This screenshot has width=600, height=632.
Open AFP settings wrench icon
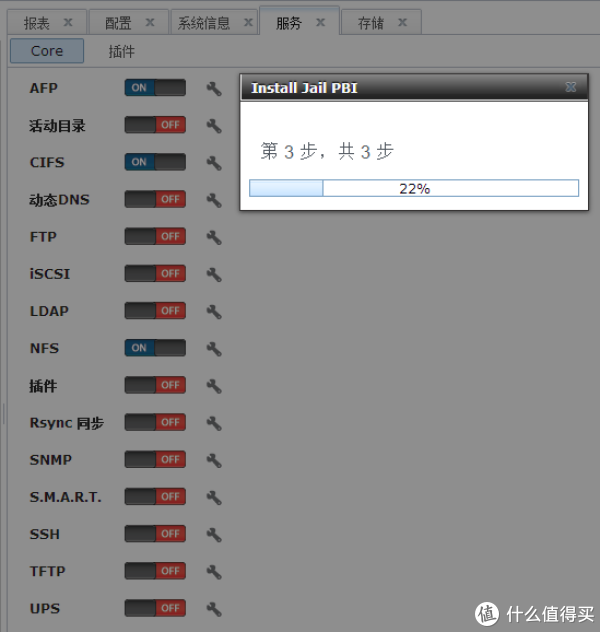(x=213, y=89)
